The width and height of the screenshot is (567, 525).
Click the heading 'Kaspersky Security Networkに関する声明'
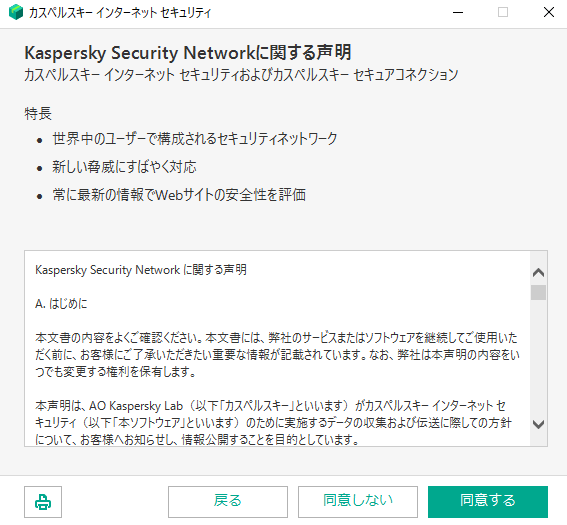(x=188, y=52)
